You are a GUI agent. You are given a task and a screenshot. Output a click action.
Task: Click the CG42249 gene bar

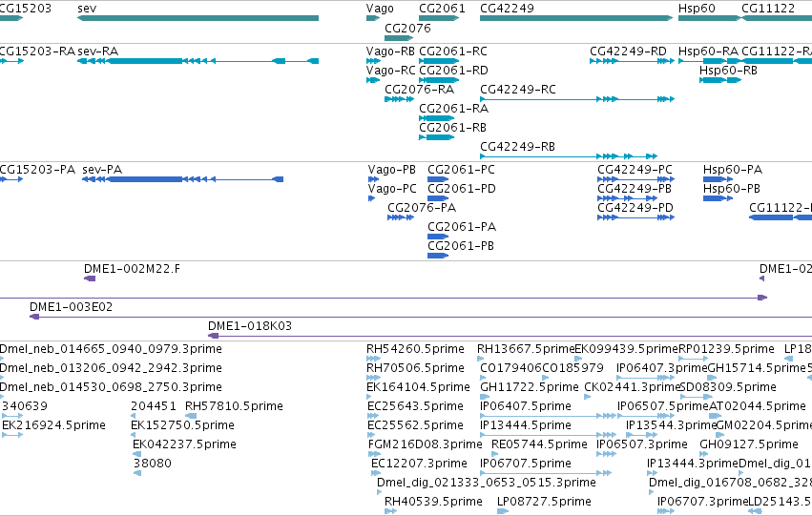tap(576, 18)
